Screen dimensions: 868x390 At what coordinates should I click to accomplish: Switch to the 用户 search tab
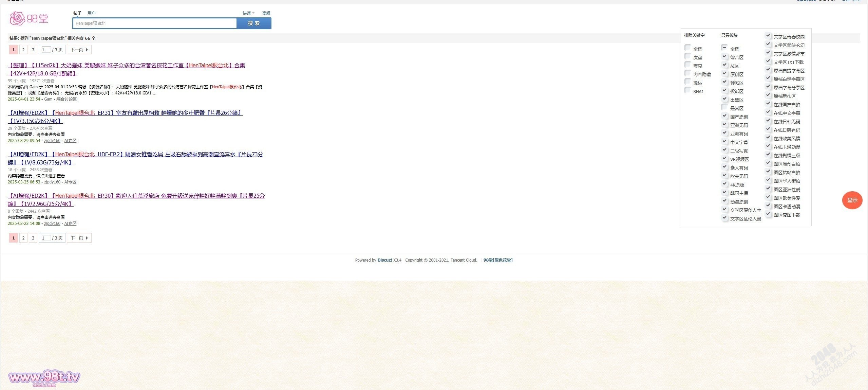coord(92,13)
